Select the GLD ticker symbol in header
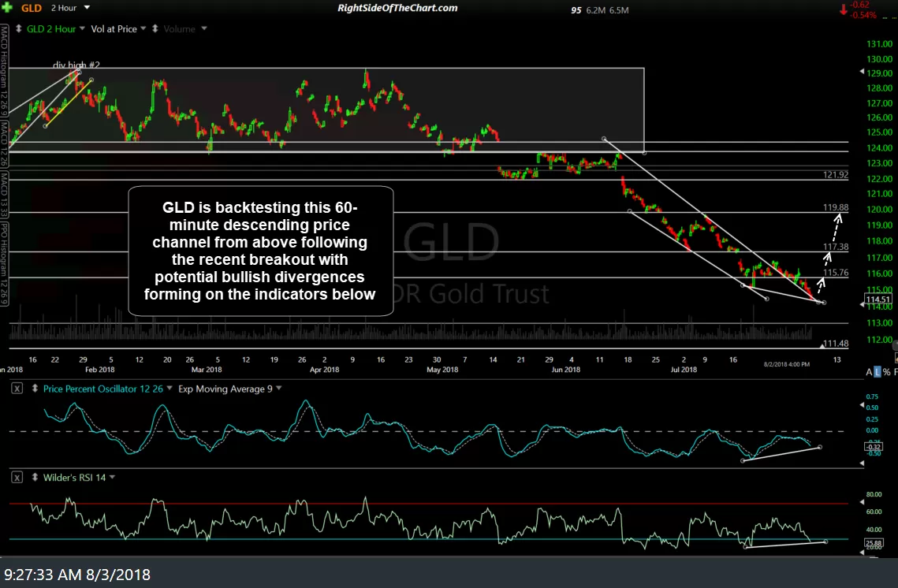The width and height of the screenshot is (898, 588). tap(32, 8)
